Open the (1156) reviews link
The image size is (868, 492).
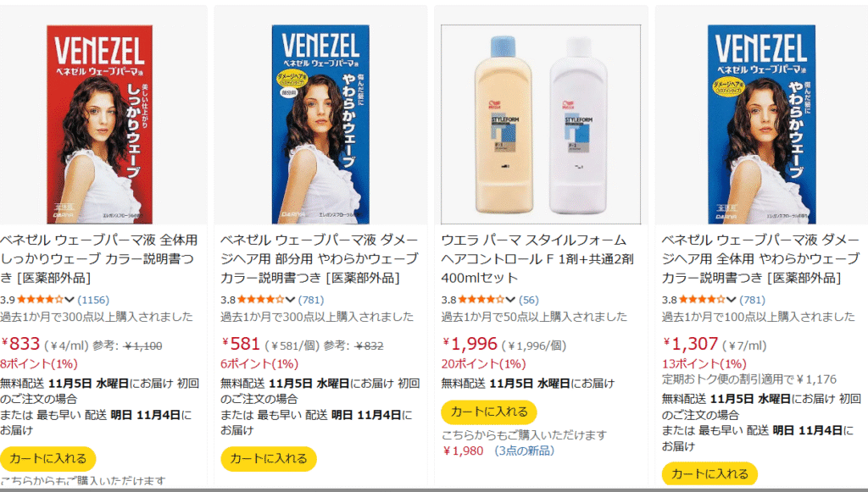point(93,300)
